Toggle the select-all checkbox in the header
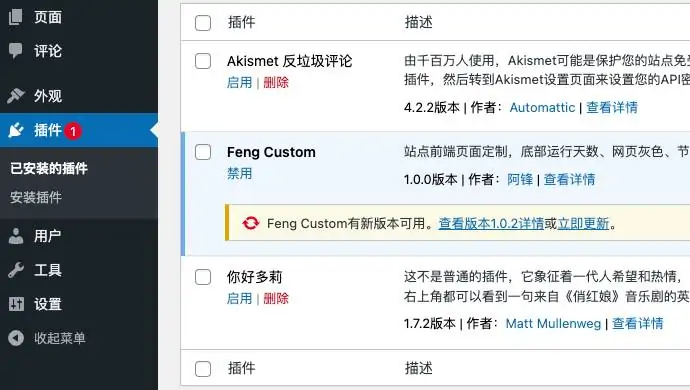This screenshot has height=390, width=690. 203,23
